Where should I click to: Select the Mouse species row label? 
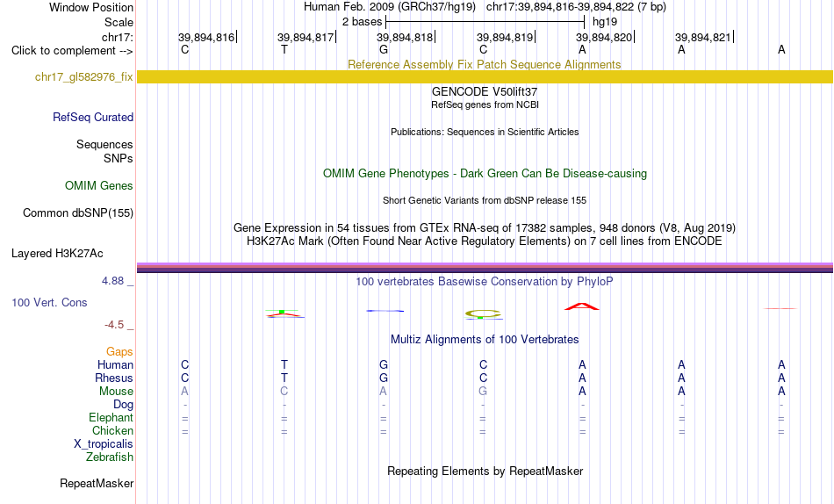(x=116, y=392)
